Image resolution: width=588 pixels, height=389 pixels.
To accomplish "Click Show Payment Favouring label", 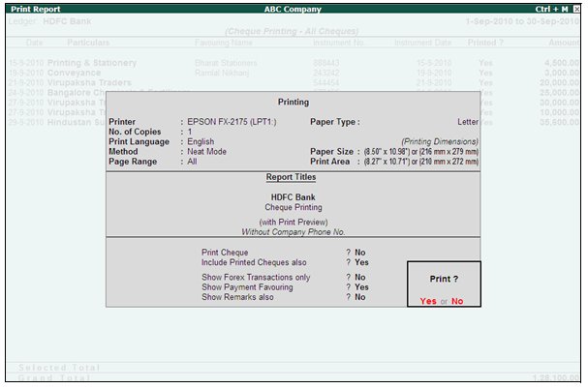I will click(x=247, y=287).
